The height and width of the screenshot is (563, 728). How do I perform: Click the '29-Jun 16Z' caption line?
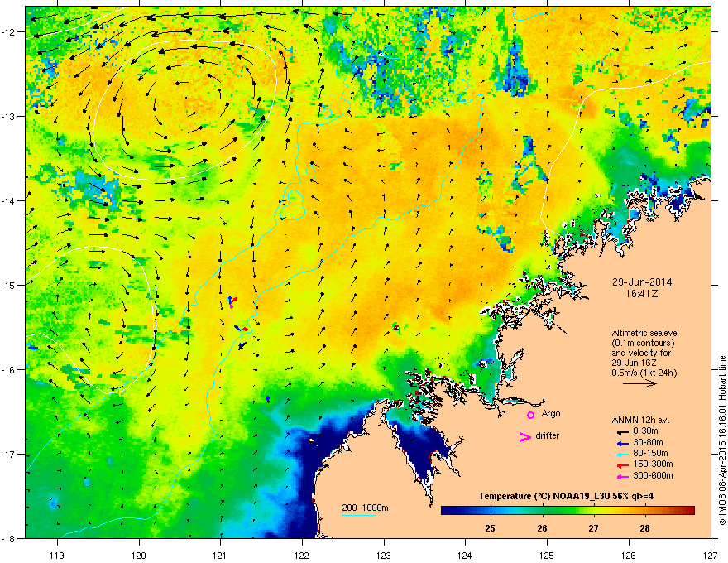pos(633,363)
